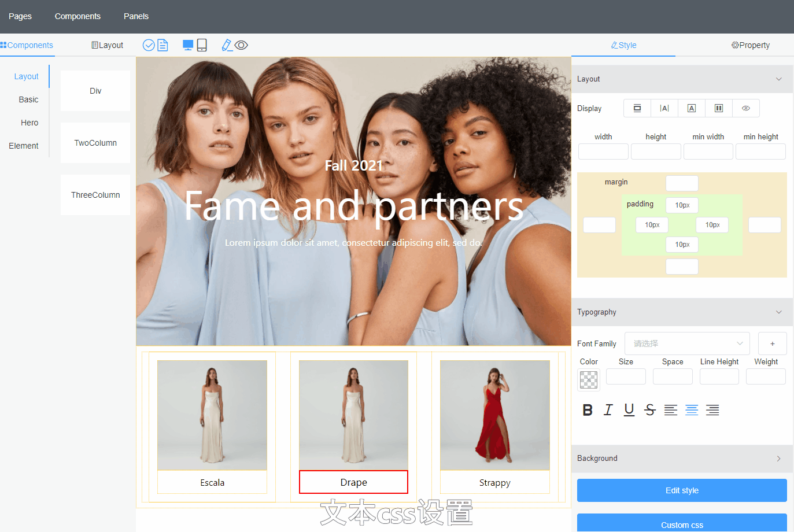Click the letter Space input

(x=673, y=376)
